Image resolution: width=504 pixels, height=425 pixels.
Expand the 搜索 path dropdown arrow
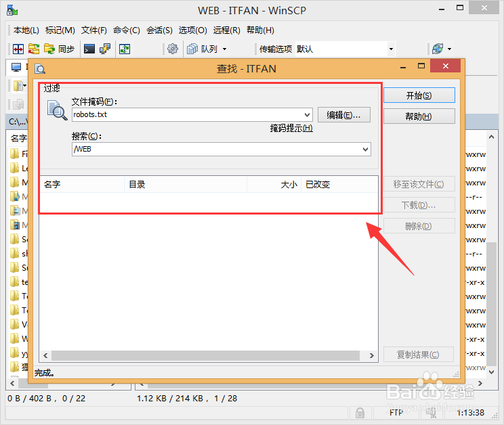(365, 150)
